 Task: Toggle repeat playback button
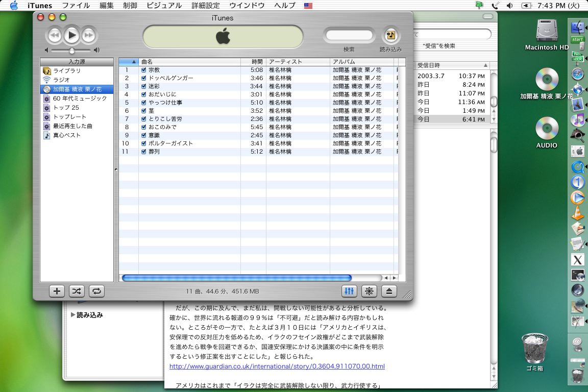96,291
